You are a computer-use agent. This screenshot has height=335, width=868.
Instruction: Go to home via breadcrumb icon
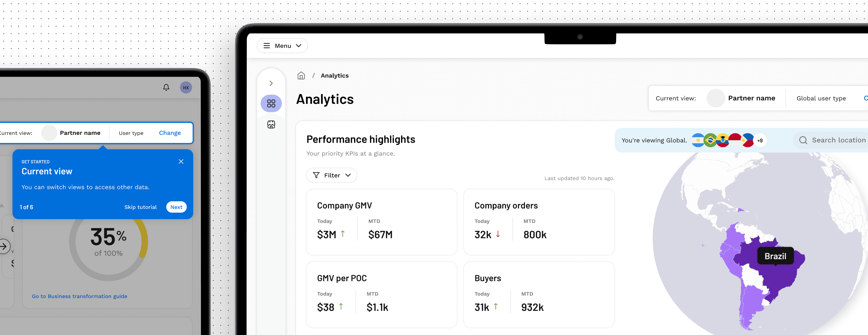[301, 75]
